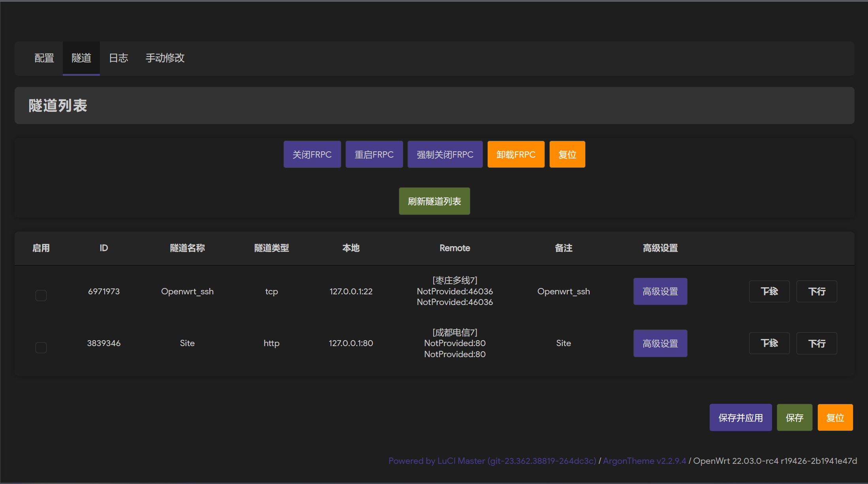
Task: Click the 隧道名称 column header
Action: [187, 248]
